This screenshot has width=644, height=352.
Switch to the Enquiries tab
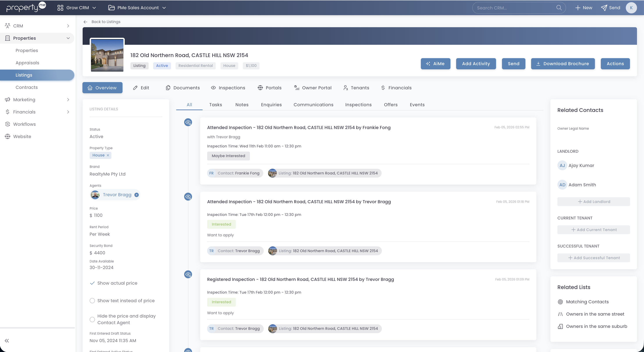click(271, 105)
